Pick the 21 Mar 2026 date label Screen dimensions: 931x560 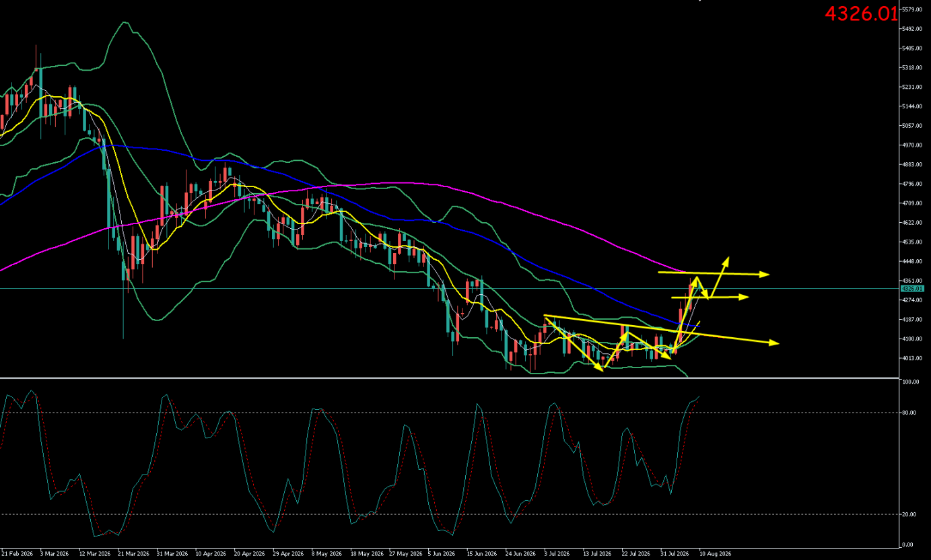tap(133, 554)
